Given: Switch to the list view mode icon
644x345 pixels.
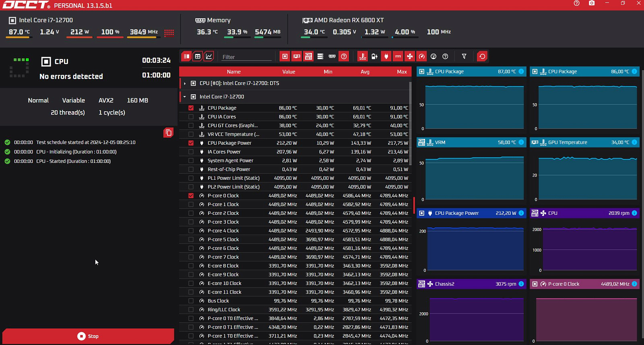Looking at the screenshot, I should [186, 56].
